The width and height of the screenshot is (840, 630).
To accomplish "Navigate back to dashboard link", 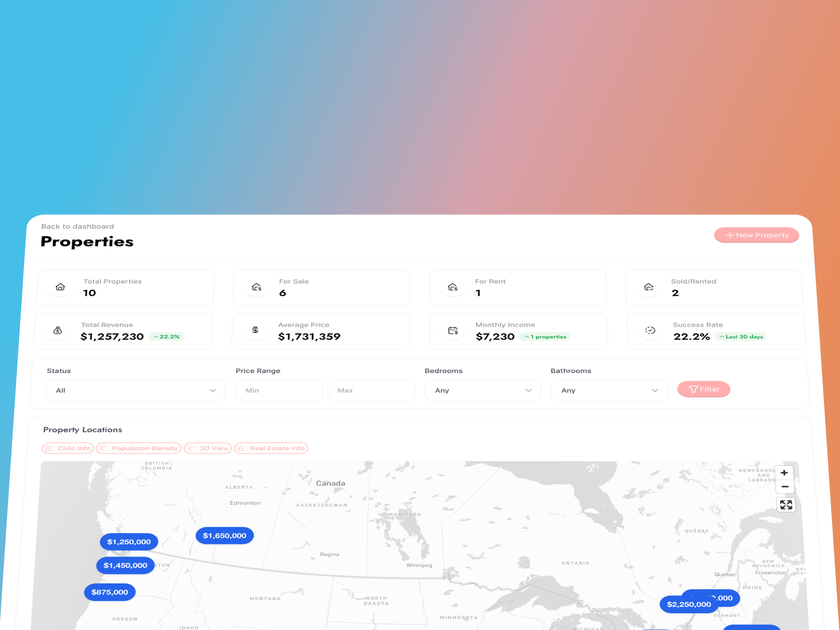I will [77, 226].
